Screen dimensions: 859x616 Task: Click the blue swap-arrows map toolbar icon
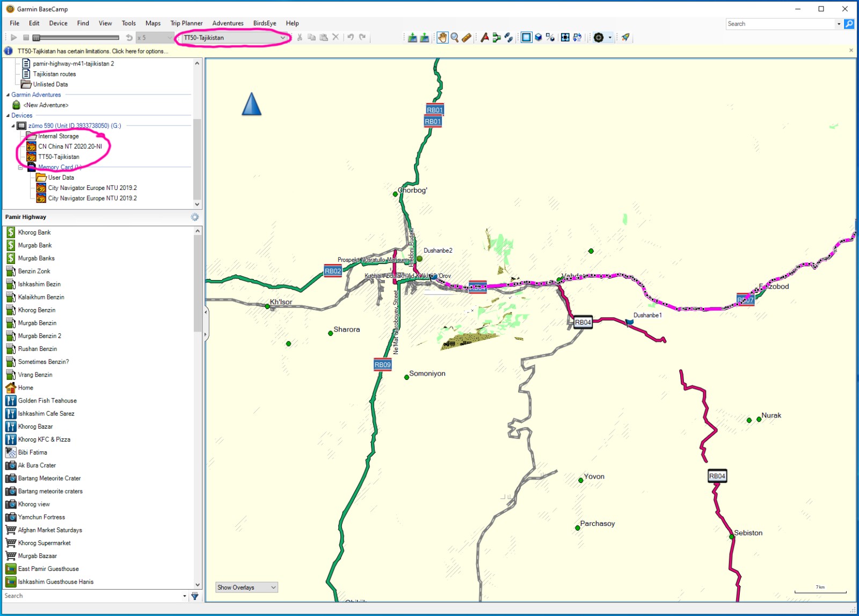577,38
